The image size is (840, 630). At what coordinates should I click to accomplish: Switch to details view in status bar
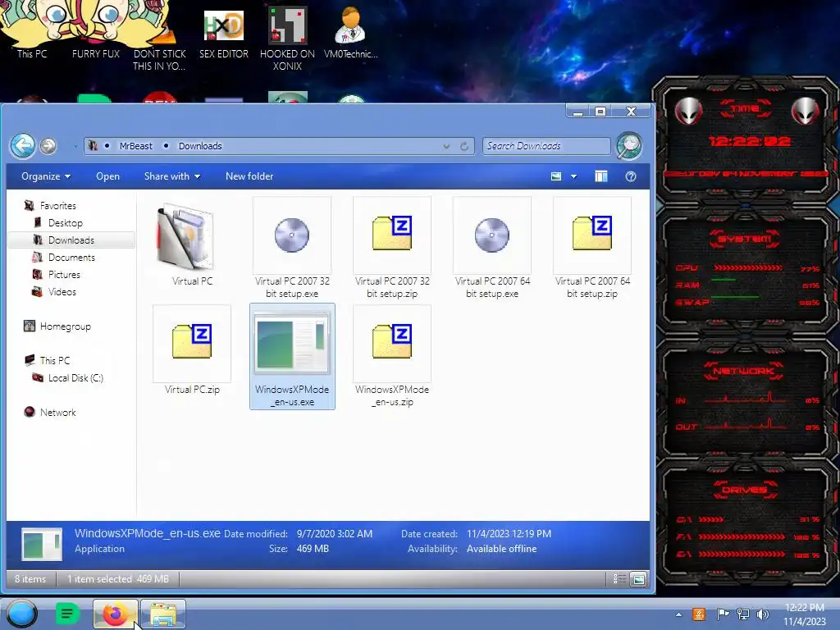pos(619,578)
